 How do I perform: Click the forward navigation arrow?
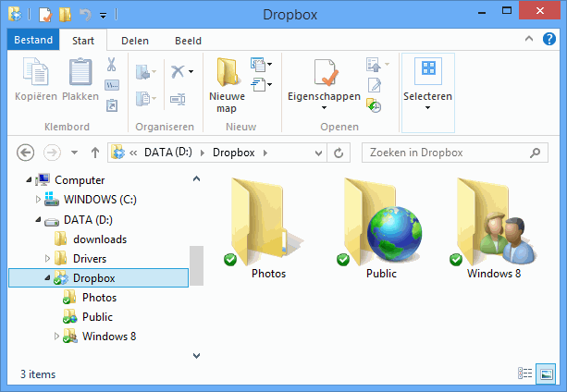click(52, 153)
